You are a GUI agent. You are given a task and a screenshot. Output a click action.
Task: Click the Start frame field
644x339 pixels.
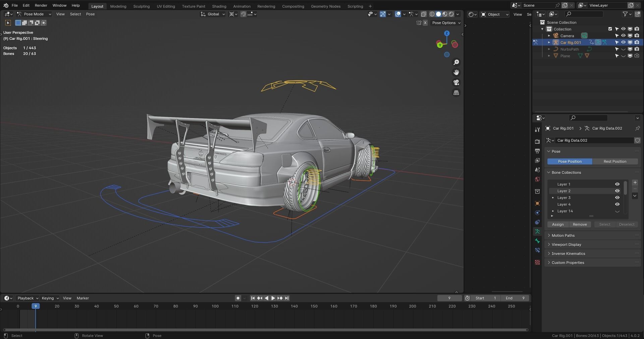pos(485,298)
